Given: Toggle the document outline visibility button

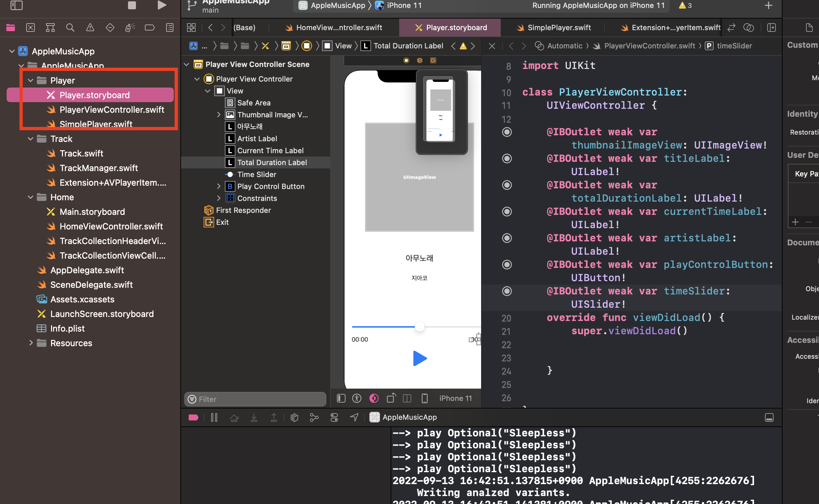Looking at the screenshot, I should click(x=341, y=398).
